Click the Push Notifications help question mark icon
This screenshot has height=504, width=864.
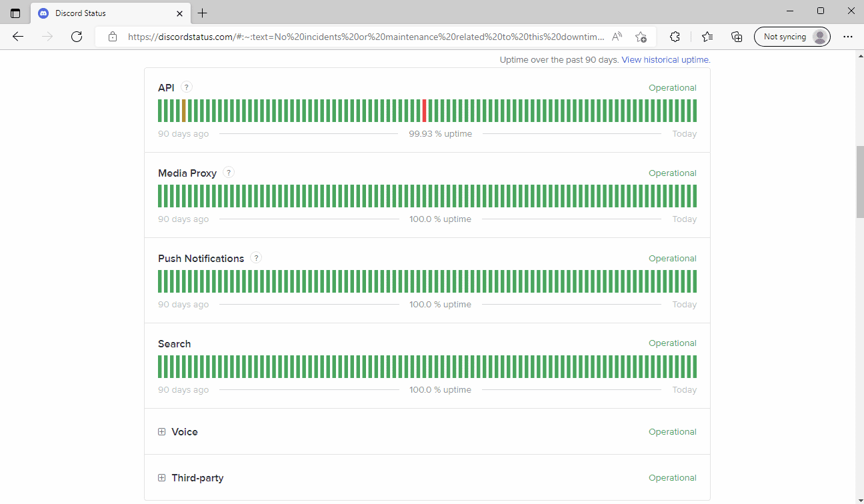(256, 258)
